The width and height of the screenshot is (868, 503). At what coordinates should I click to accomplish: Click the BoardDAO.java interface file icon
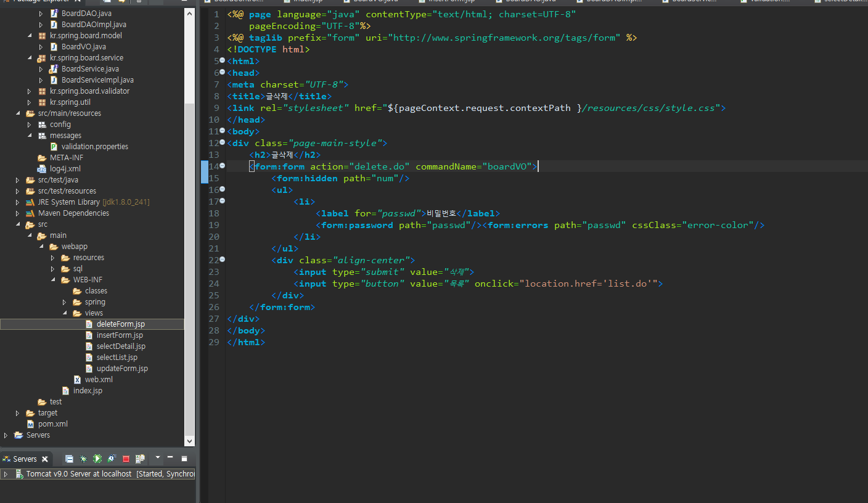(x=54, y=14)
